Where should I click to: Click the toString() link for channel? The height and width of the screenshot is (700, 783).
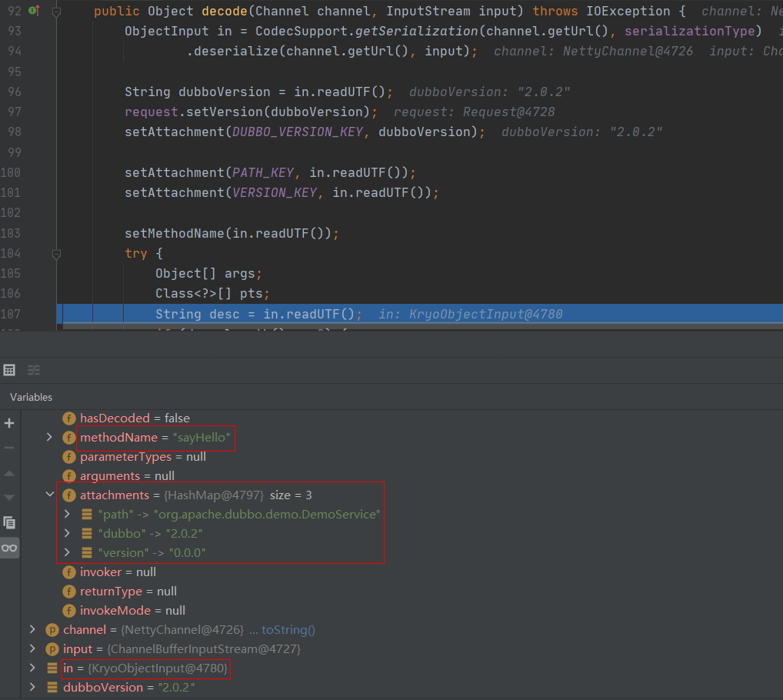coord(288,629)
